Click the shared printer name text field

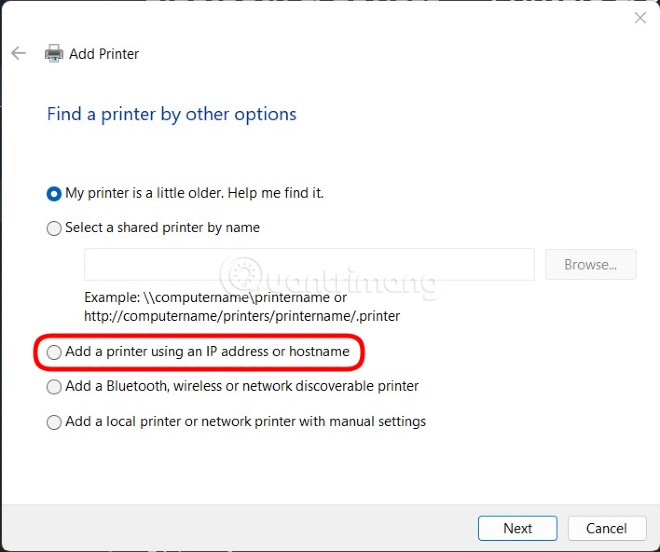(x=309, y=264)
